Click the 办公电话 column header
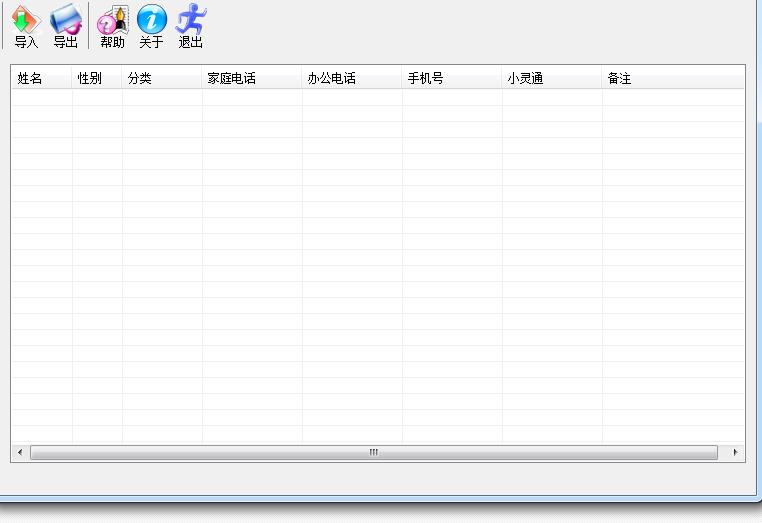This screenshot has width=762, height=523. click(x=352, y=78)
